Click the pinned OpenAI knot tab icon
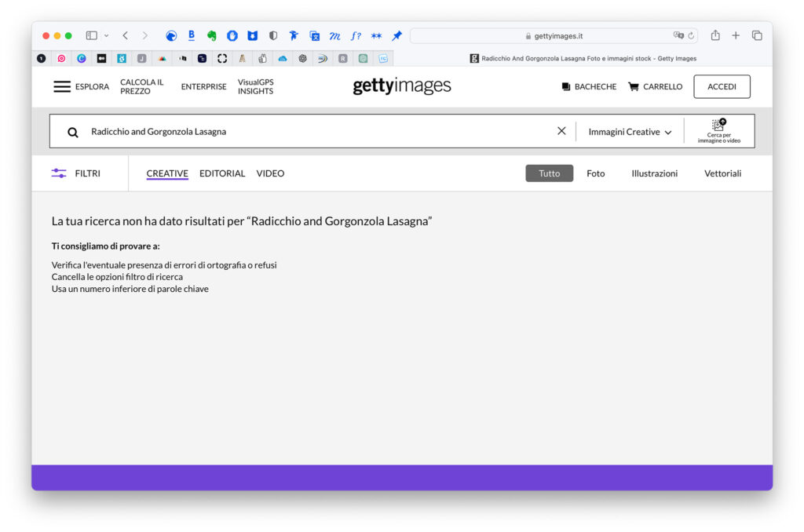This screenshot has height=532, width=804. pos(302,58)
